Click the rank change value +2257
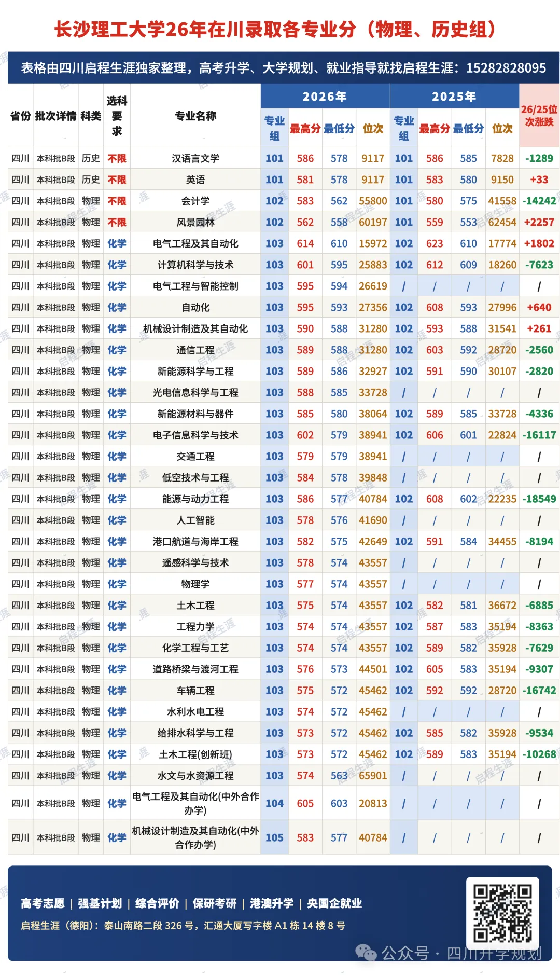 (539, 222)
